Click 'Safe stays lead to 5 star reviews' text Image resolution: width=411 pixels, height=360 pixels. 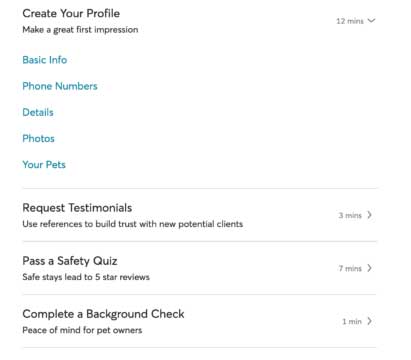point(86,277)
